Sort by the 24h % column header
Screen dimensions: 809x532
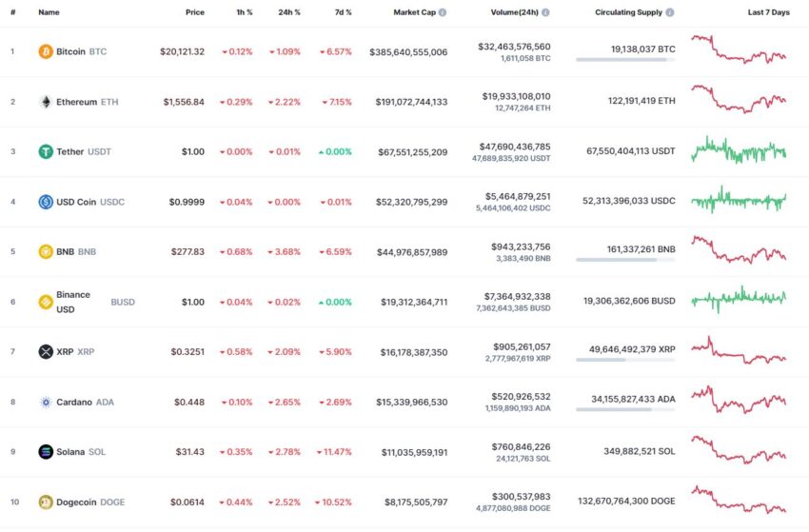(289, 12)
